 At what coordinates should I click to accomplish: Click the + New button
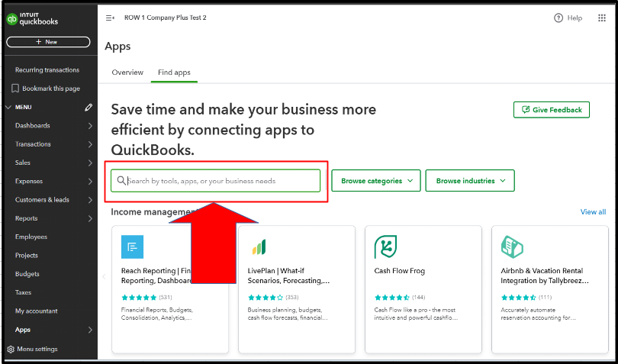48,42
